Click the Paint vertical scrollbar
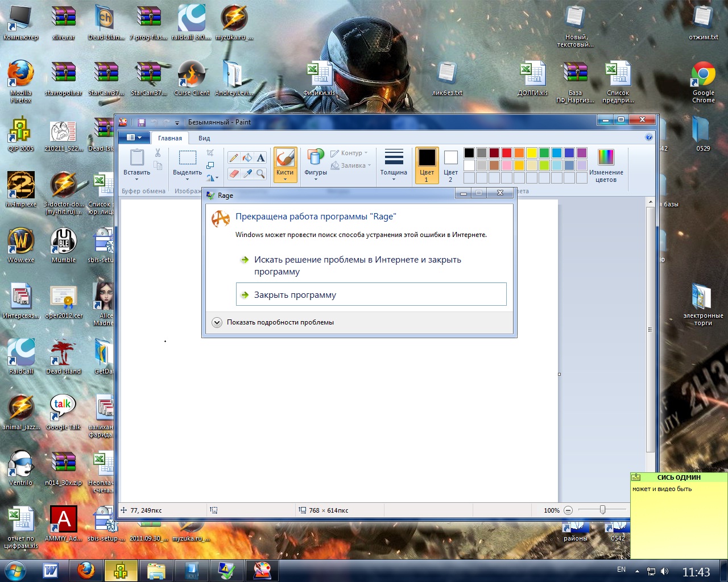Viewport: 728px width, 582px height. point(650,330)
